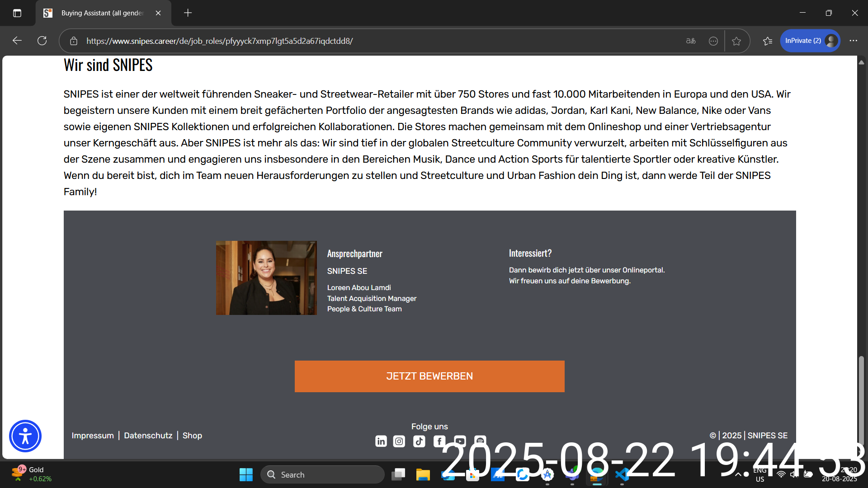868x488 pixels.
Task: Click the JETZT BEWERBEN button
Action: 429,376
